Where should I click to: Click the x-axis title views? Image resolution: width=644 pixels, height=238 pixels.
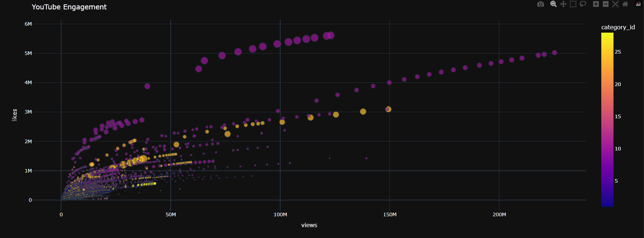309,225
